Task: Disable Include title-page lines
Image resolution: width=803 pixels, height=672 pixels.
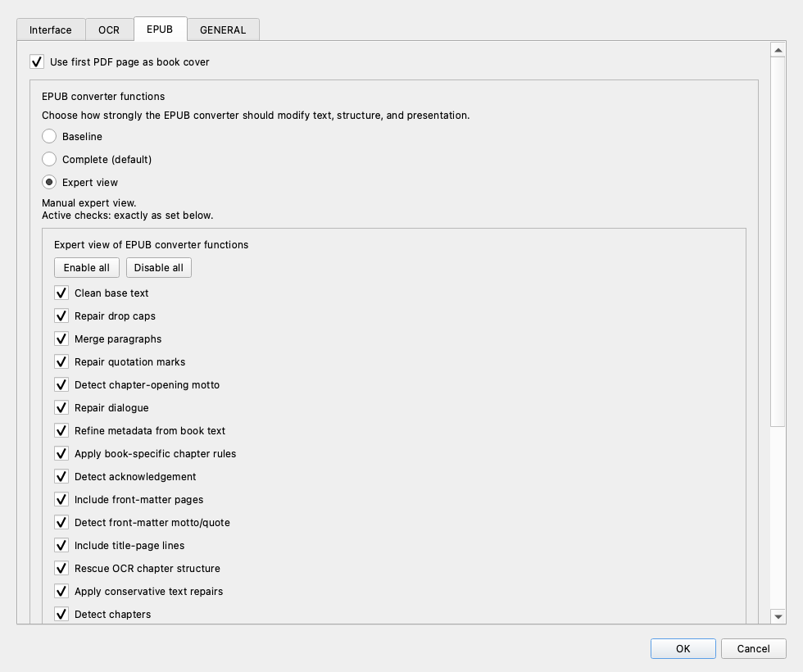Action: coord(61,546)
